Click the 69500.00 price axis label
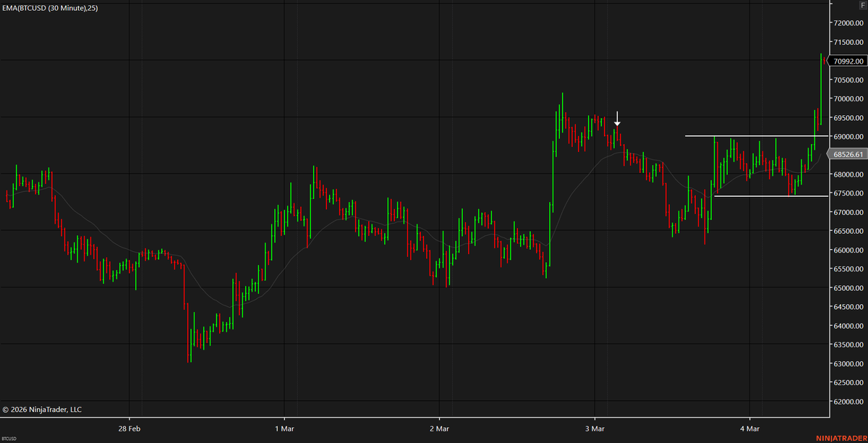868x443 pixels. point(849,118)
